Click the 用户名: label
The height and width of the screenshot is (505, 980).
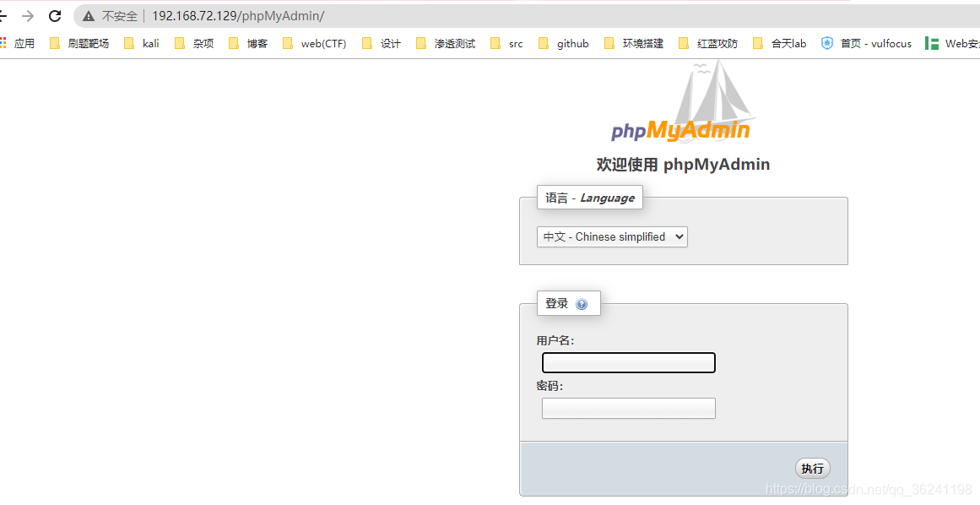point(555,340)
